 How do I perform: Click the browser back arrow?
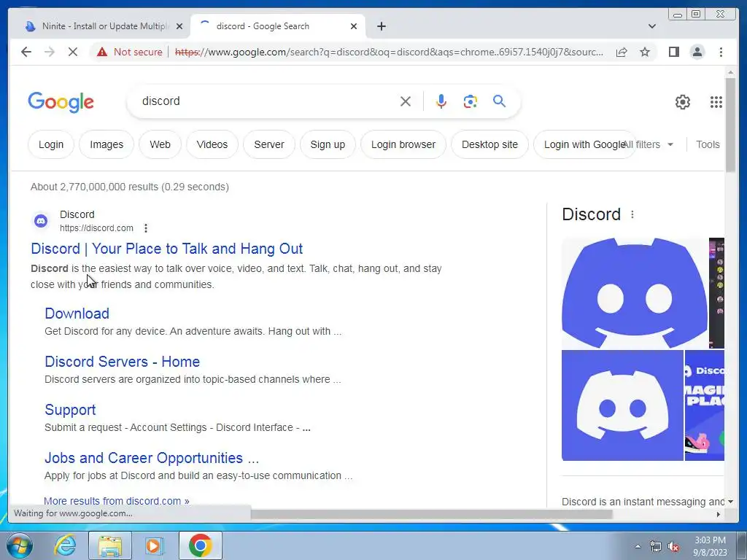tap(26, 52)
